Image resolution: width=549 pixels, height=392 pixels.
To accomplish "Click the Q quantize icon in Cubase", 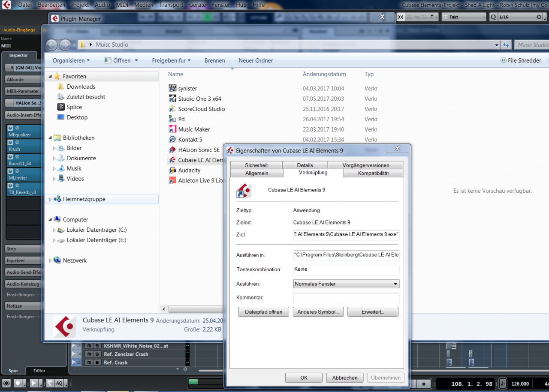I will coord(493,17).
